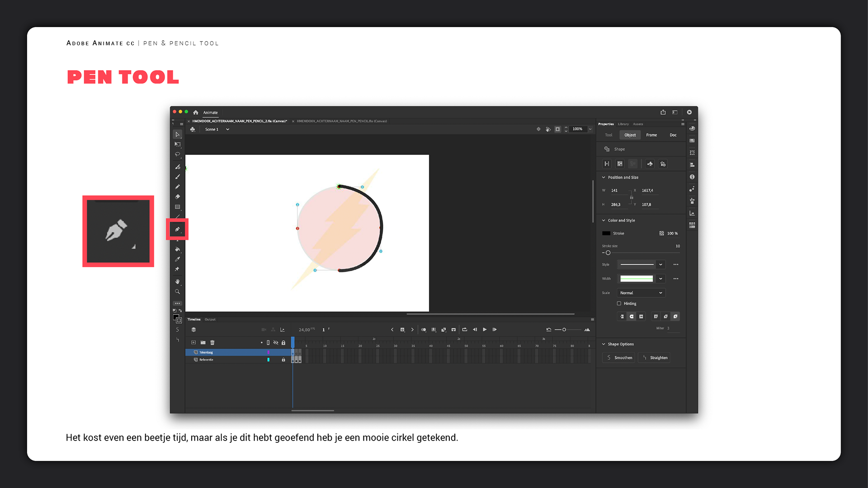This screenshot has height=488, width=868.
Task: Activate the Hand tool
Action: 177,282
